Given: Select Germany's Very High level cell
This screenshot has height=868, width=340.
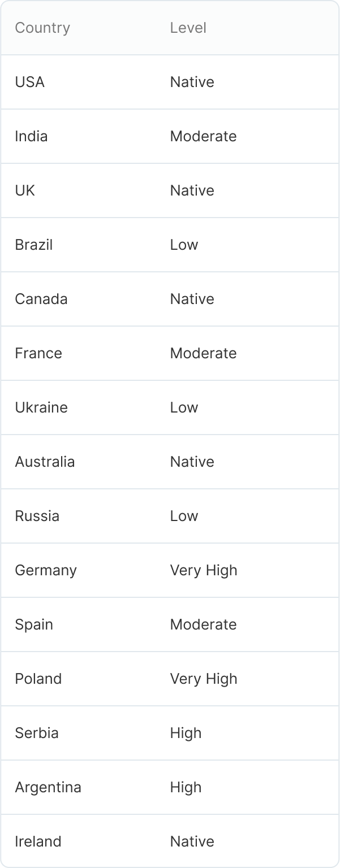Looking at the screenshot, I should pyautogui.click(x=204, y=570).
